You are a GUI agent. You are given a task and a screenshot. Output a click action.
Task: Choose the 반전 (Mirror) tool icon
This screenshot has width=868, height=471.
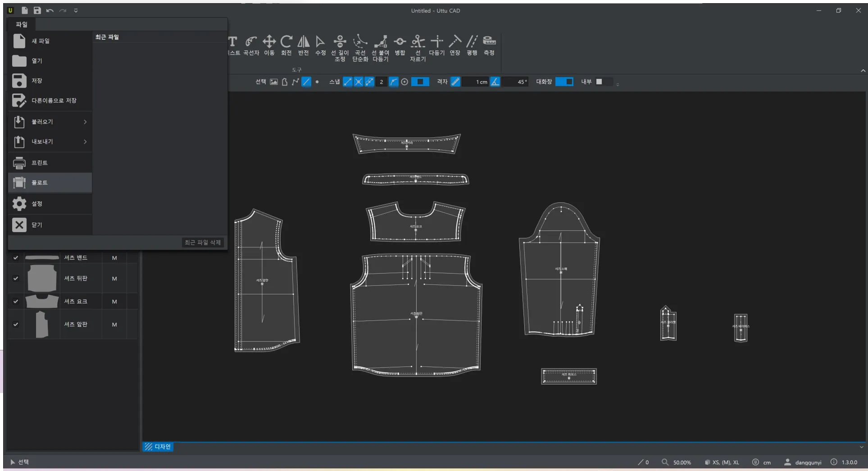coord(303,46)
